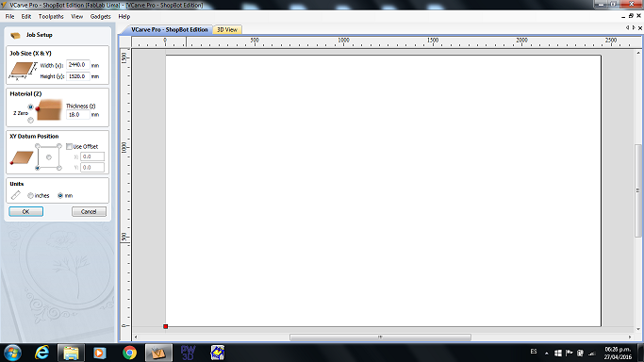
Task: Click the Units ruler icon
Action: pos(16,195)
